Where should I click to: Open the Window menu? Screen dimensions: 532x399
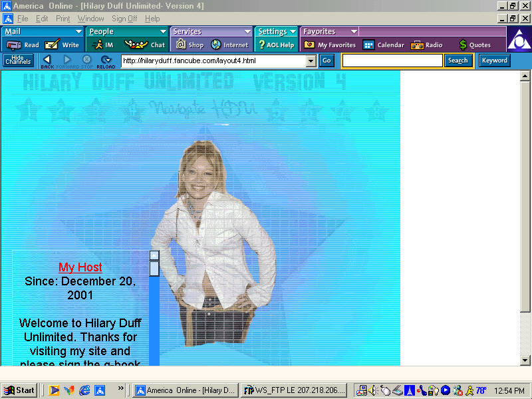(x=90, y=19)
